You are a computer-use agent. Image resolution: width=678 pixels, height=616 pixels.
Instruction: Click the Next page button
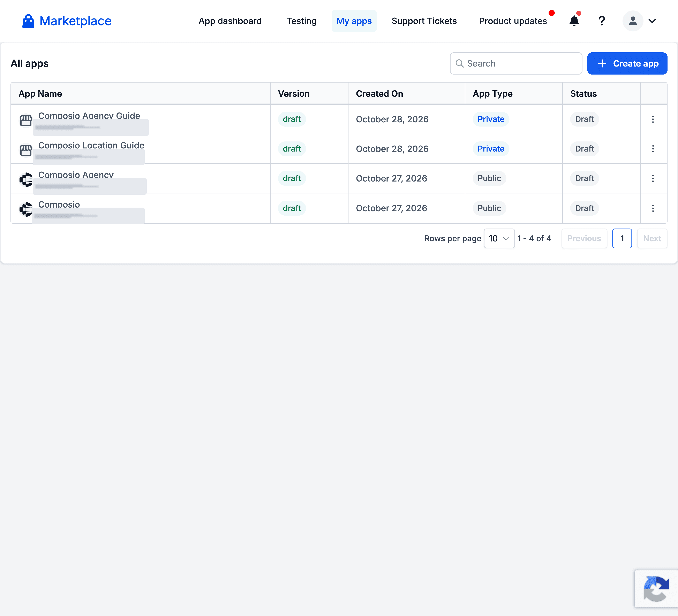click(x=652, y=238)
